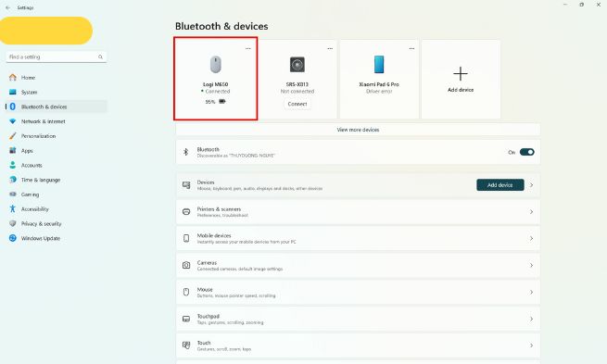Select Accessibility label in sidebar

click(x=35, y=209)
